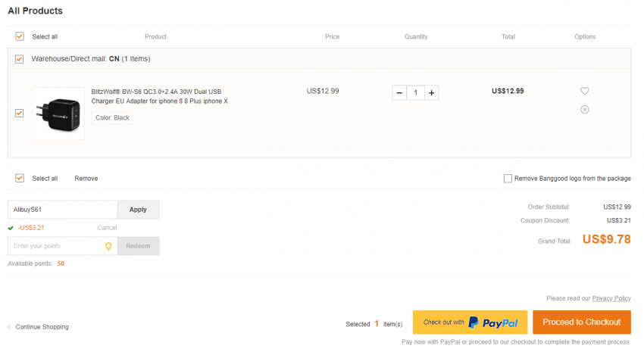Screen dimensions: 644x355
Task: Uncheck the BlitzWolf charger item checkbox
Action: tap(19, 113)
